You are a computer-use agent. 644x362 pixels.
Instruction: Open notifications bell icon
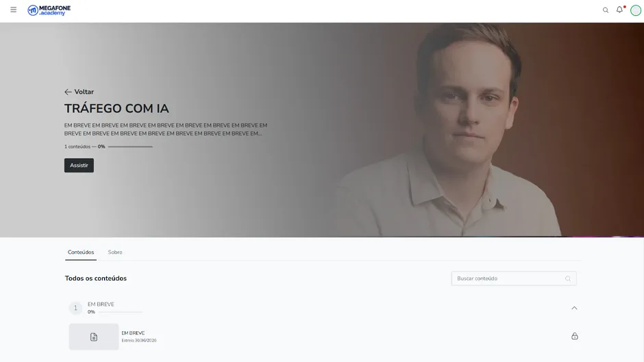point(619,10)
